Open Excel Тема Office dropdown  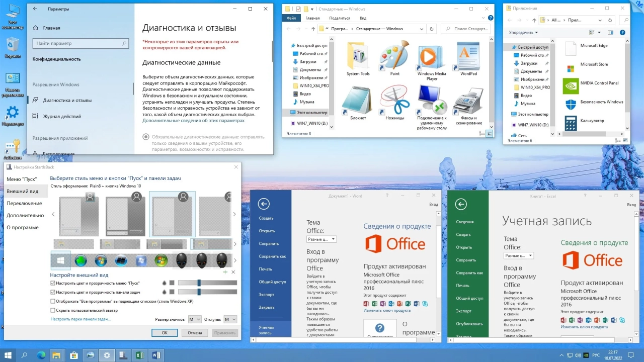pyautogui.click(x=519, y=256)
